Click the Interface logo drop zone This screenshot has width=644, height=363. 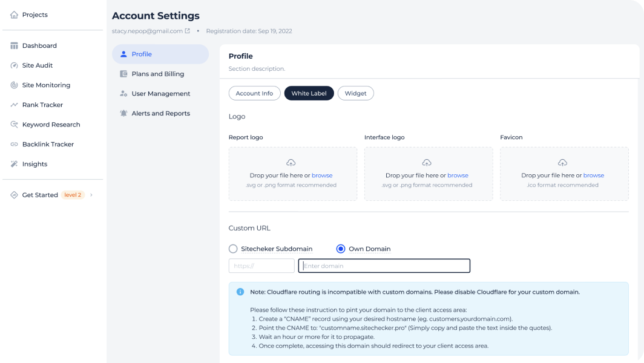[x=429, y=174]
